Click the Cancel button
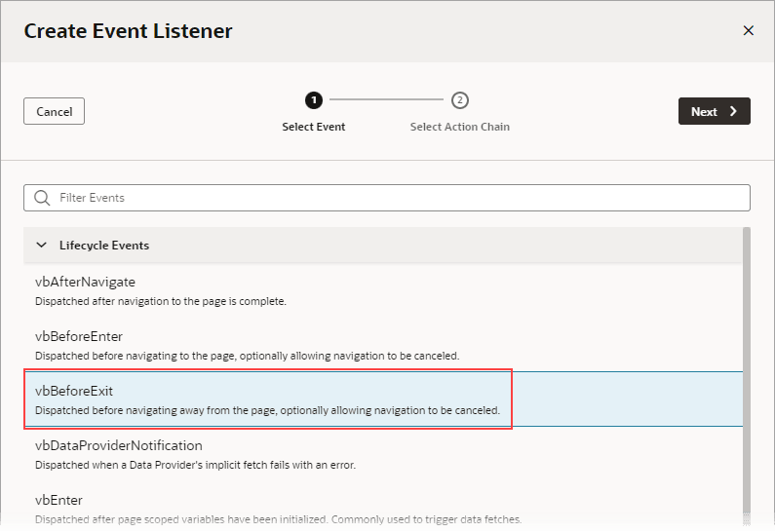 [x=54, y=111]
